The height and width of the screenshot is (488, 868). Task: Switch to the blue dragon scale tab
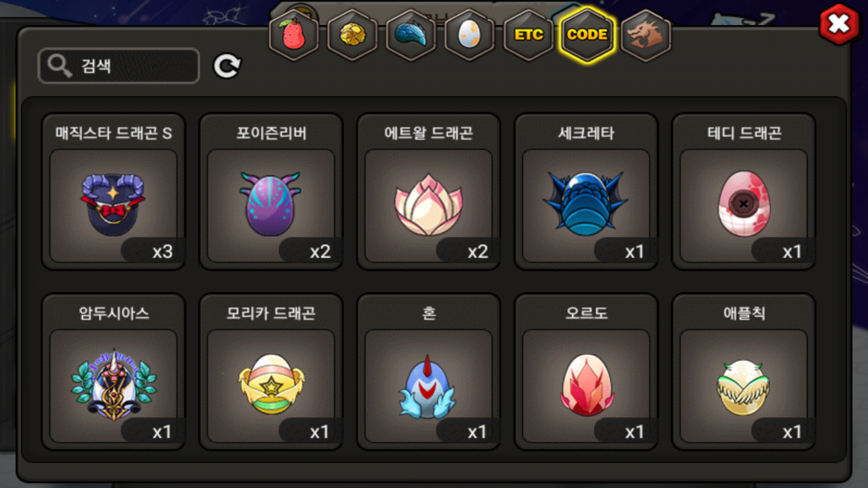pos(411,35)
